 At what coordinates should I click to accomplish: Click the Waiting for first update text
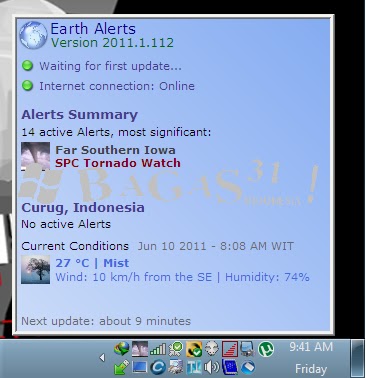tap(110, 66)
